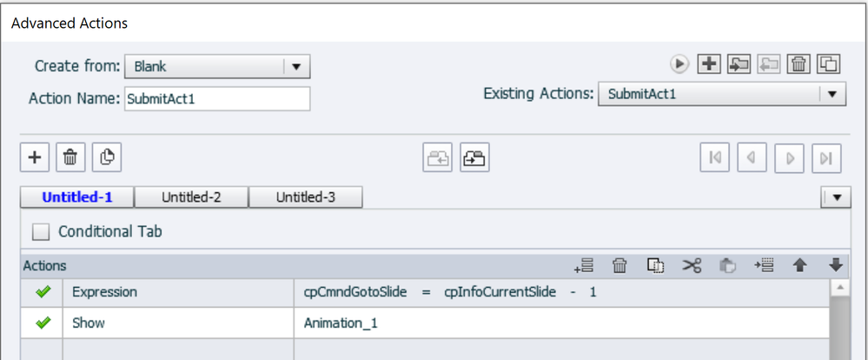Move the selected action down with the down arrow
868x360 pixels.
tap(836, 265)
